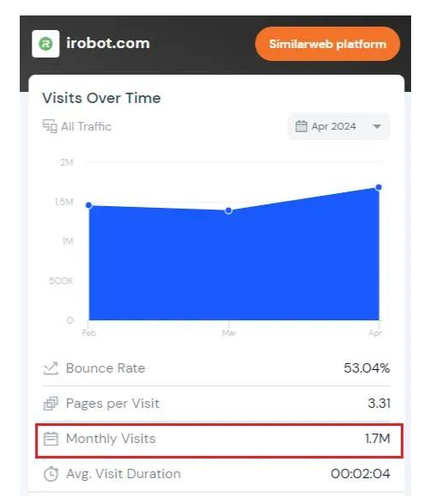Click the All Traffic filter label

[86, 126]
